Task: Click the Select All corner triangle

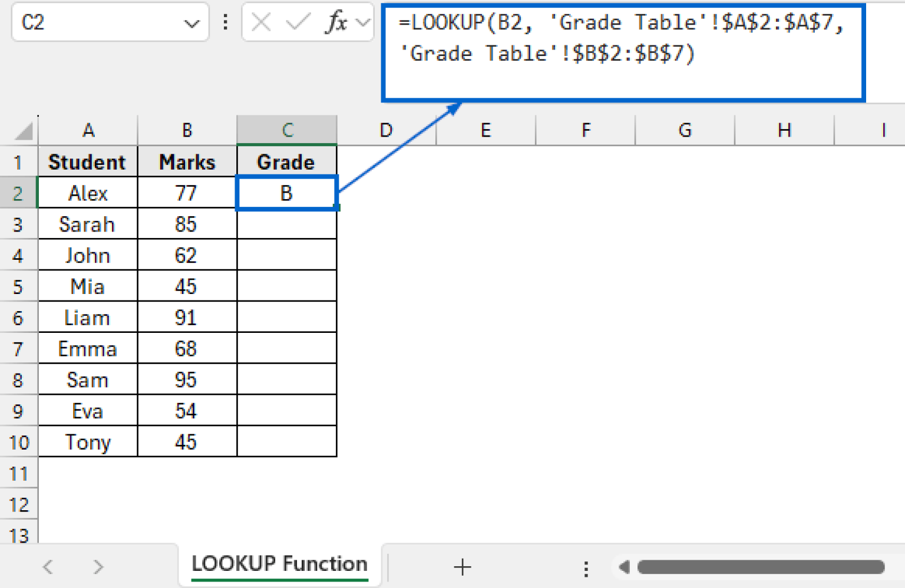Action: pyautogui.click(x=23, y=131)
